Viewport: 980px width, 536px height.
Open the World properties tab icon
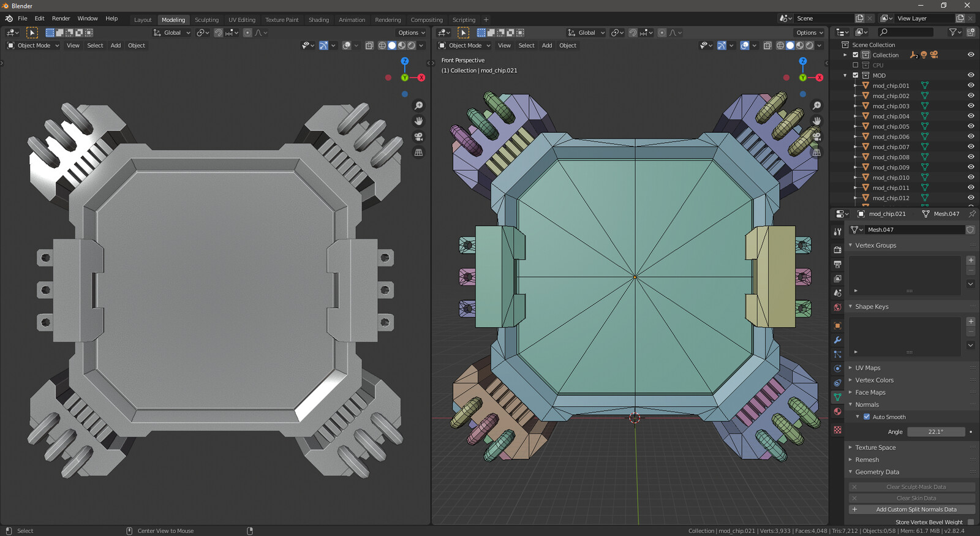pyautogui.click(x=837, y=307)
